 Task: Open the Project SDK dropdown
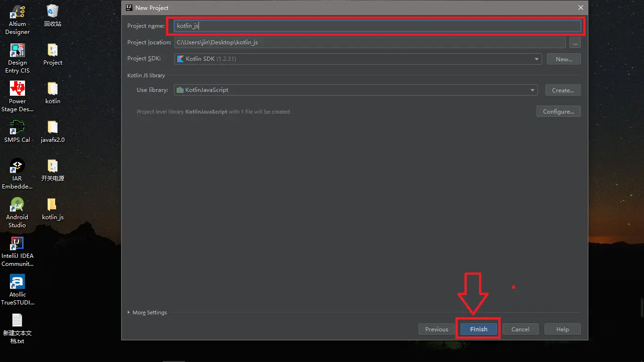[358, 59]
